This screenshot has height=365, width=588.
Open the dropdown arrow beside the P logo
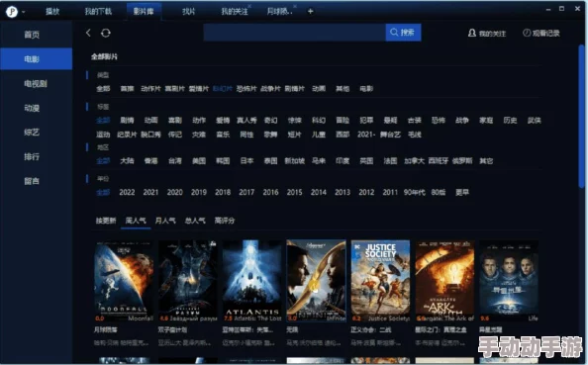coord(23,12)
